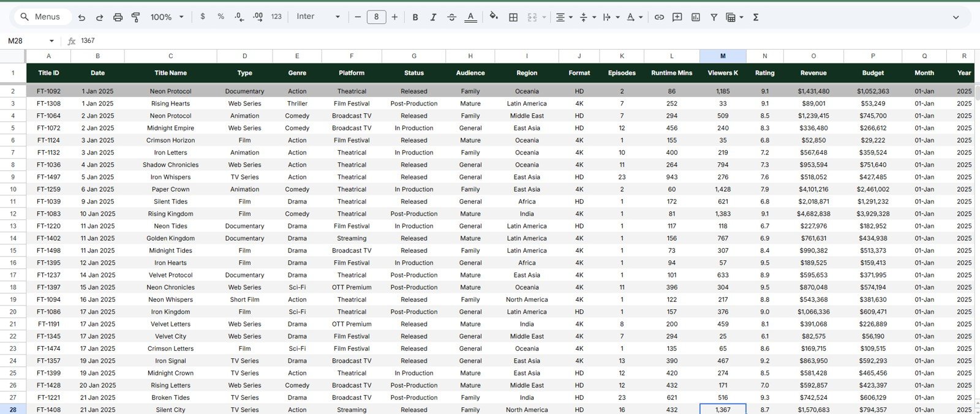Increase font size with the plus button

click(x=394, y=17)
